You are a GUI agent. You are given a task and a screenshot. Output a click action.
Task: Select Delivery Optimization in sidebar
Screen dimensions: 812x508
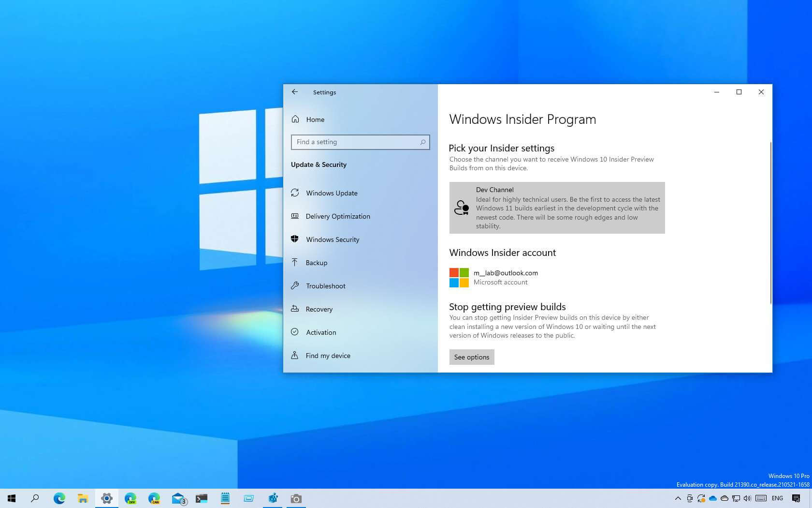pos(337,216)
